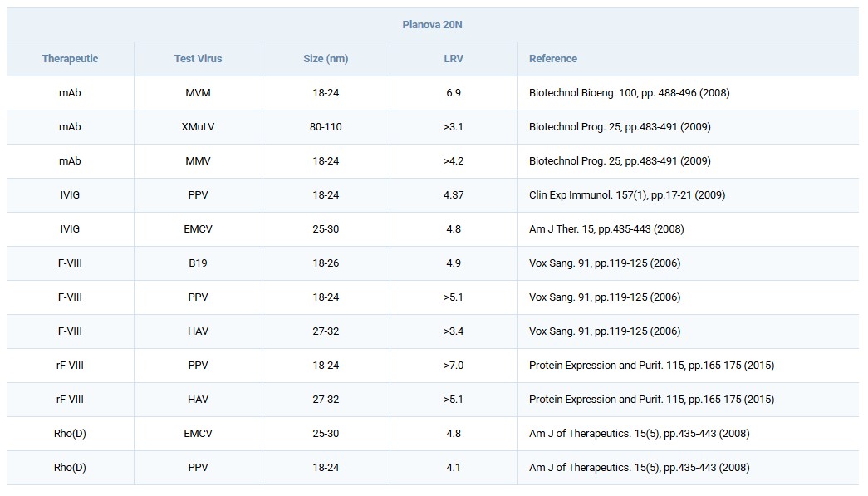Select the LRV value 4.37
The height and width of the screenshot is (496, 868).
pos(453,195)
